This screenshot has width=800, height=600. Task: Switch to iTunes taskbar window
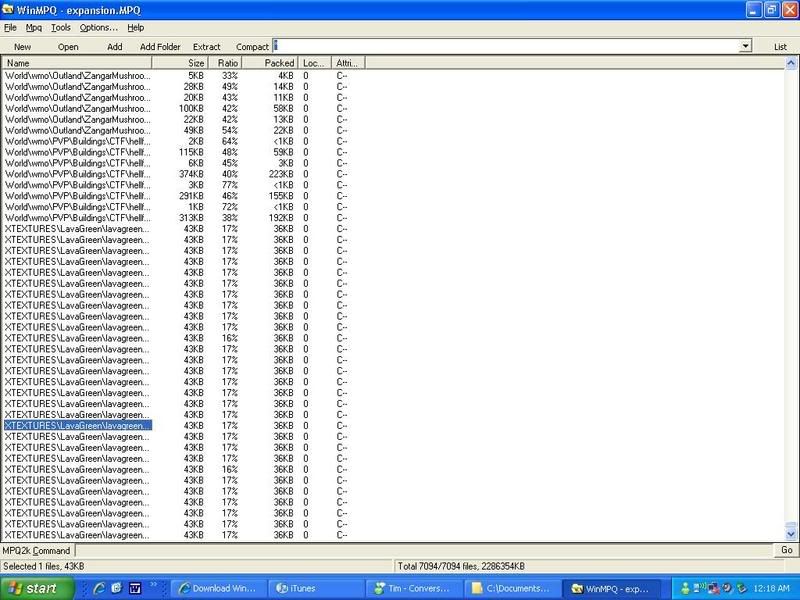click(x=315, y=588)
